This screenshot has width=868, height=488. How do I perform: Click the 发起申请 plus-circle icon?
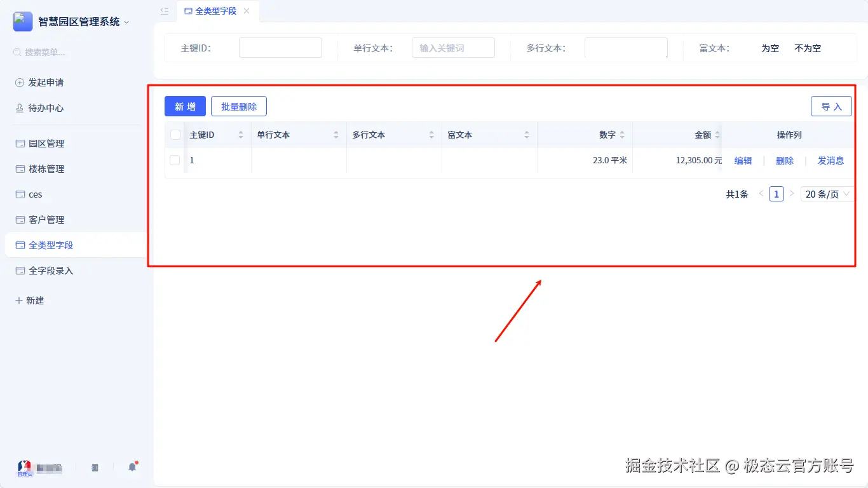tap(20, 83)
